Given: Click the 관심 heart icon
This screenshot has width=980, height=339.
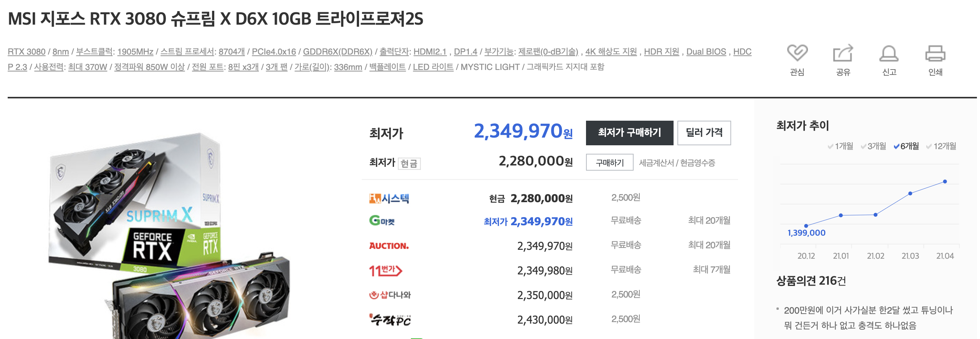Looking at the screenshot, I should coord(797,53).
